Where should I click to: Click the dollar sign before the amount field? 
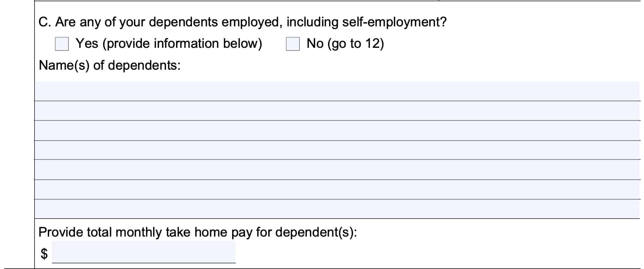point(44,254)
